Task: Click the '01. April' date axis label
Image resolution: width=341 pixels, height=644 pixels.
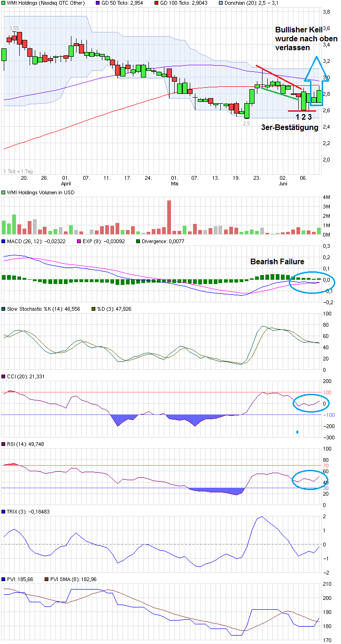Action: (x=65, y=181)
